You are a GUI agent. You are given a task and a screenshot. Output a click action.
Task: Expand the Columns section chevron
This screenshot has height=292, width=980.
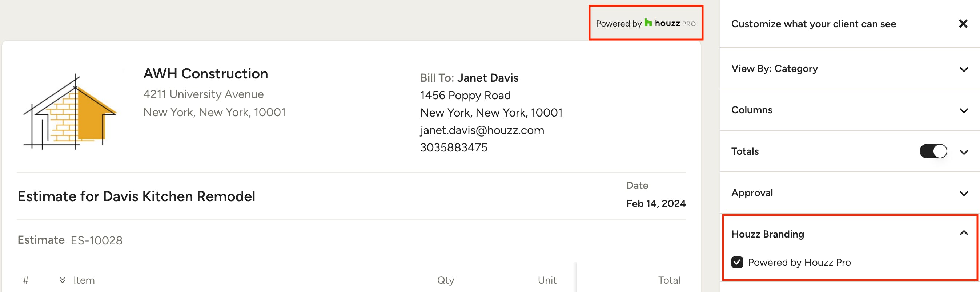point(964,111)
